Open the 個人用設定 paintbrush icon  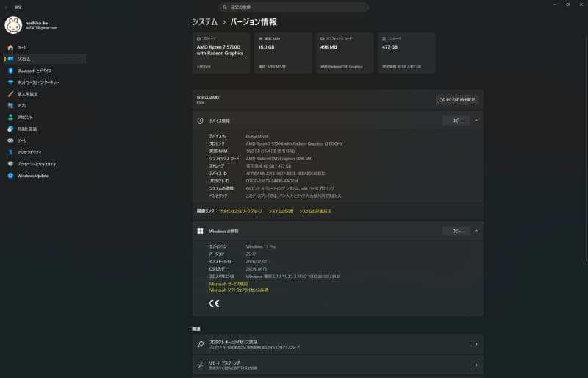10,94
